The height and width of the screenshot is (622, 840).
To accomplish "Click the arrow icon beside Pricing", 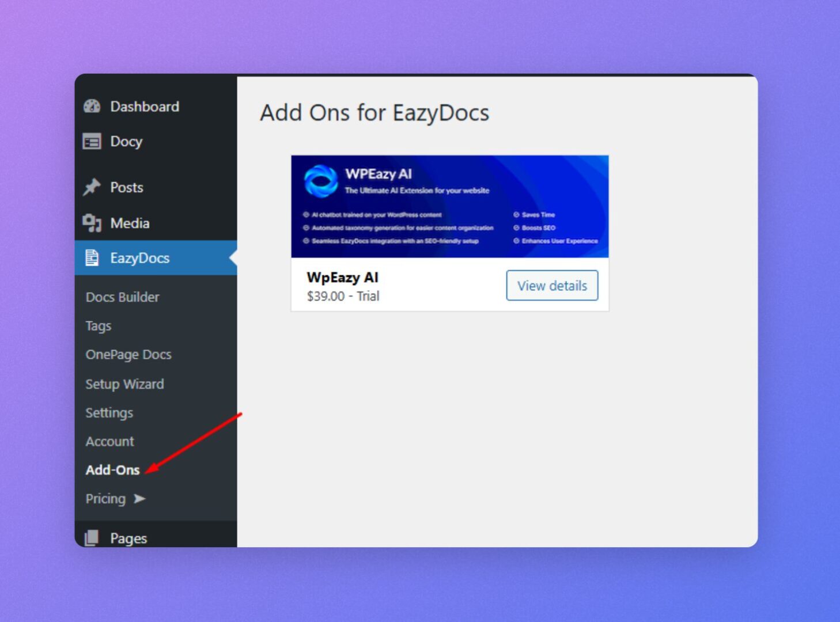I will click(139, 499).
